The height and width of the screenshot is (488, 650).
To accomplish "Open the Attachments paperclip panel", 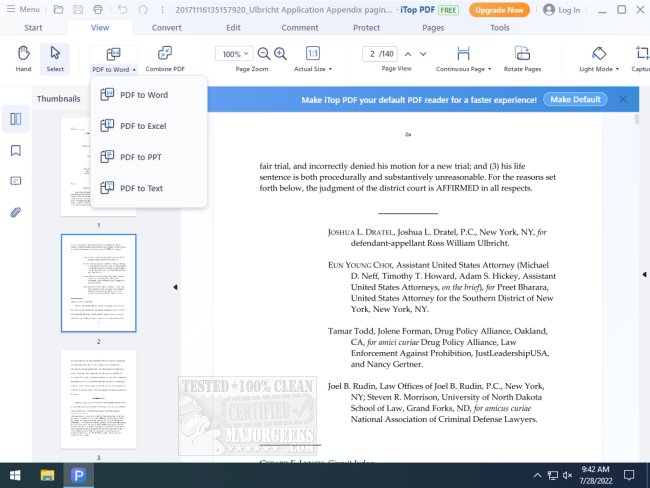I will [16, 212].
